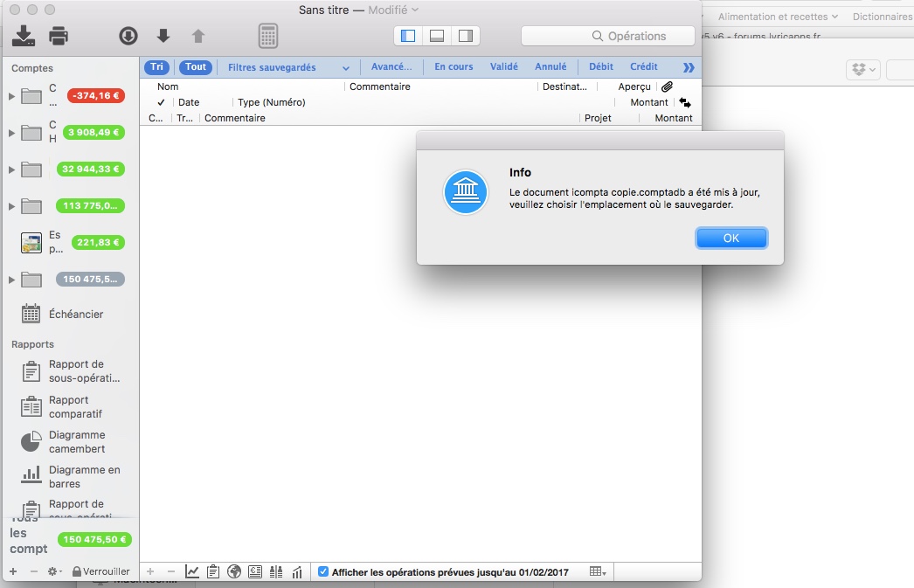Click the line graph icon in bottom bar
Image resolution: width=914 pixels, height=588 pixels.
click(x=191, y=571)
